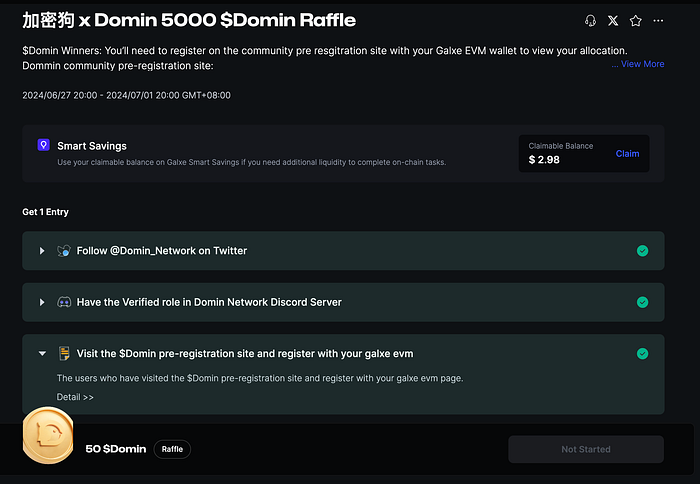Screen dimensions: 700x484
Task: Click the Raffle tag badge
Action: [x=172, y=449]
